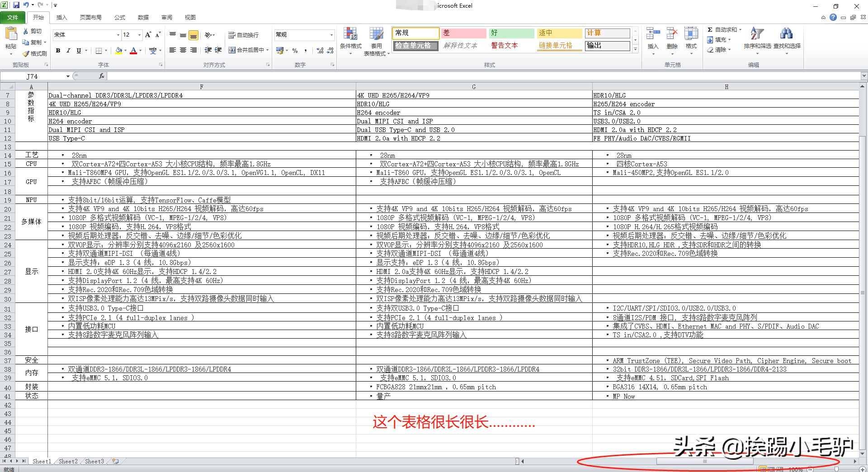Image resolution: width=868 pixels, height=472 pixels.
Task: Click the 填充 fill-down icon
Action: 711,39
